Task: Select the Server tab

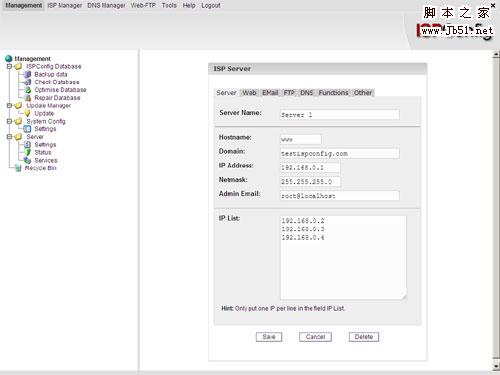Action: click(x=226, y=93)
